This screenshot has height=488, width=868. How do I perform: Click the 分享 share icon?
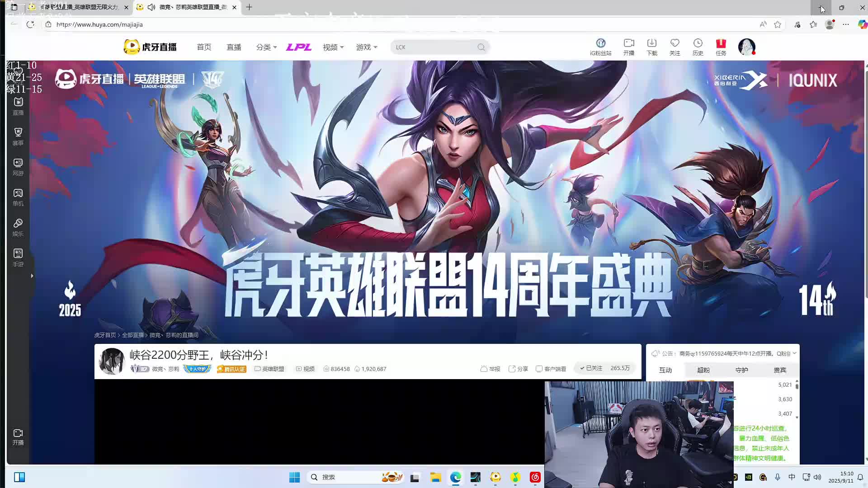[519, 369]
